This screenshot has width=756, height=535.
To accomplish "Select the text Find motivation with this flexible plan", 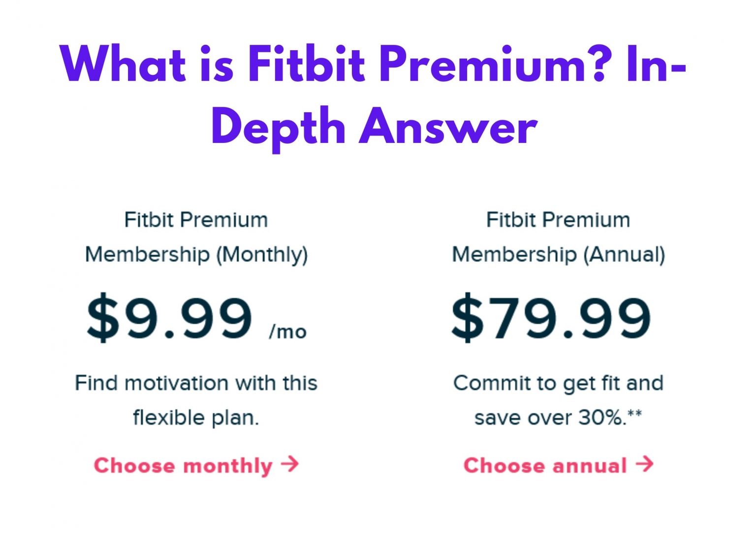I will [196, 399].
